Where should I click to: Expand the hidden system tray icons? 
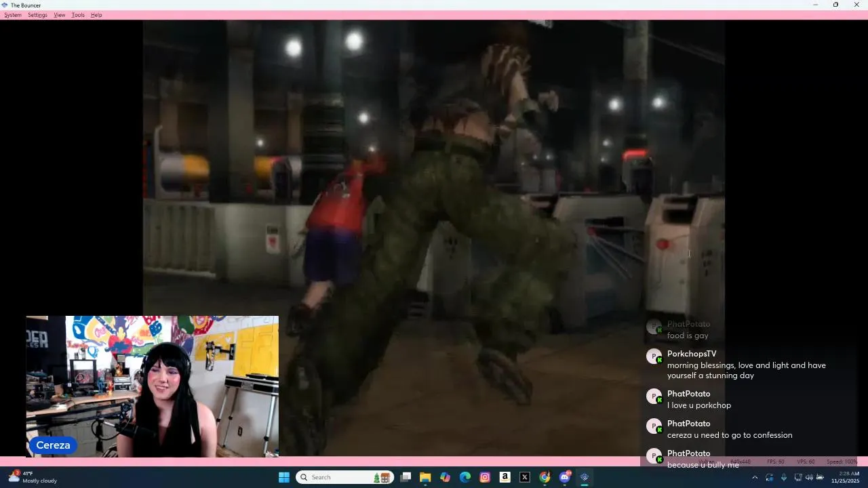click(755, 477)
